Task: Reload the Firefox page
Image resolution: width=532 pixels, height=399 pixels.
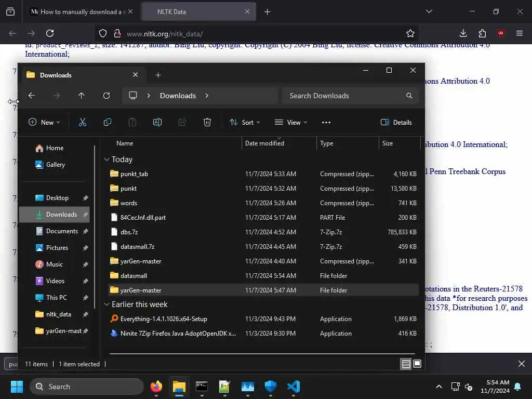Action: [50, 33]
